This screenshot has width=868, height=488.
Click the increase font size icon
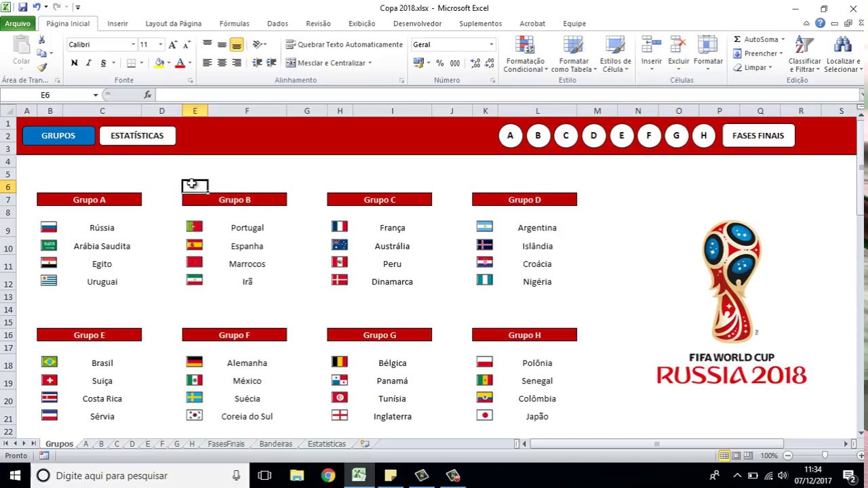(173, 44)
